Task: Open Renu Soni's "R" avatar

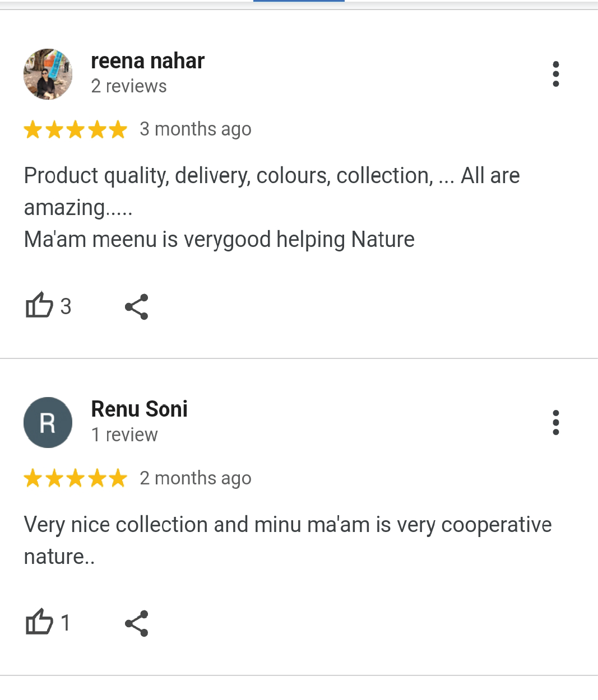Action: pos(48,422)
